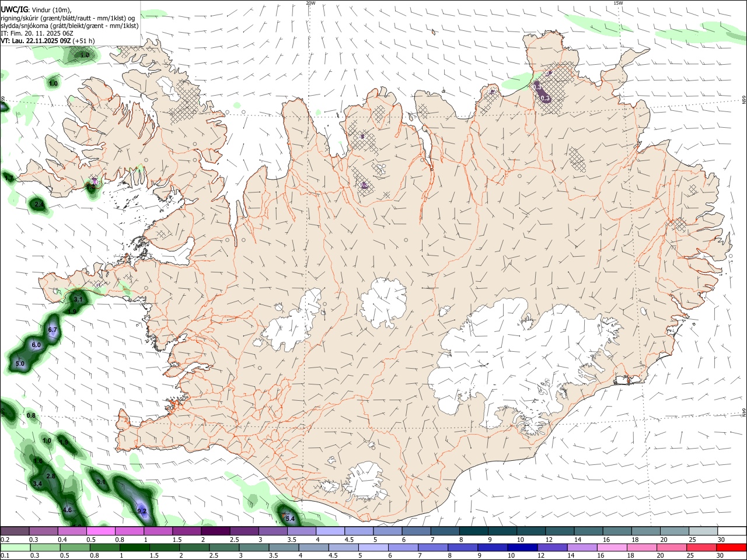Click the 2.8 precipitation value label
The image size is (747, 560).
tap(51, 477)
